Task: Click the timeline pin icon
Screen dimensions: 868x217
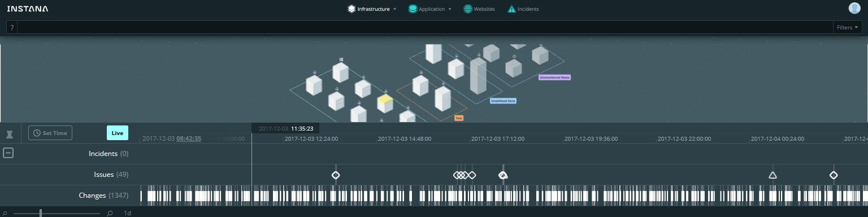Action: click(9, 134)
